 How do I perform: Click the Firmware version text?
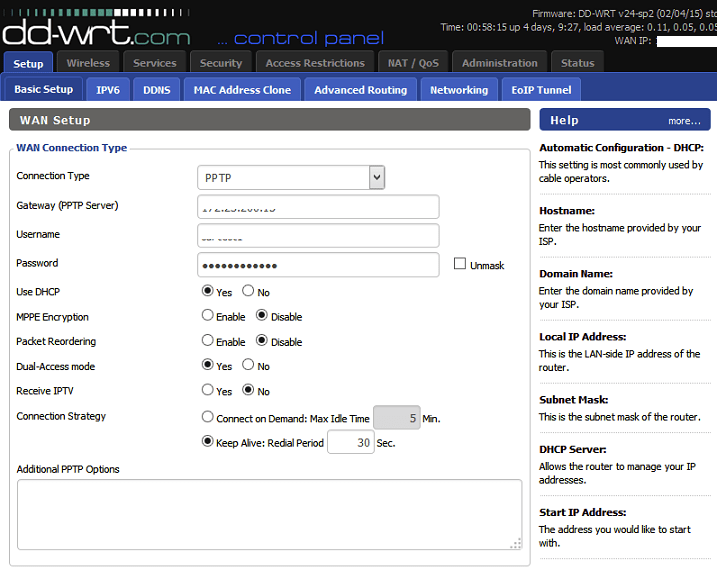624,14
